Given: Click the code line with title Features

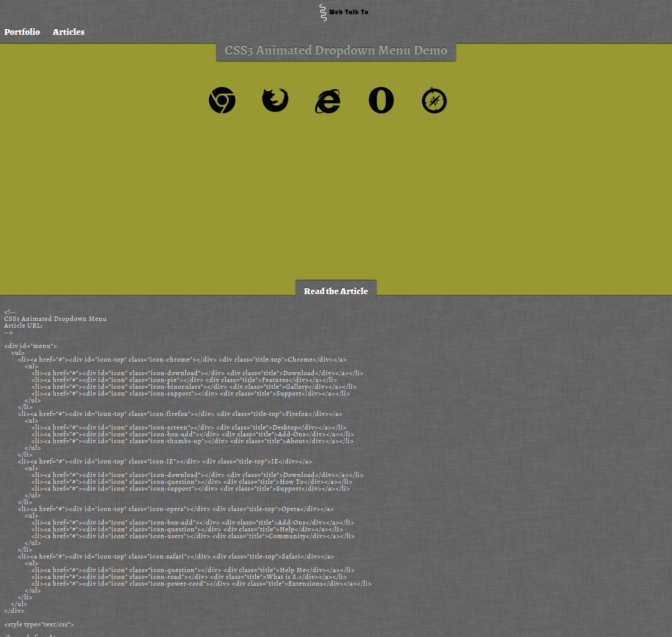Looking at the screenshot, I should (x=184, y=380).
